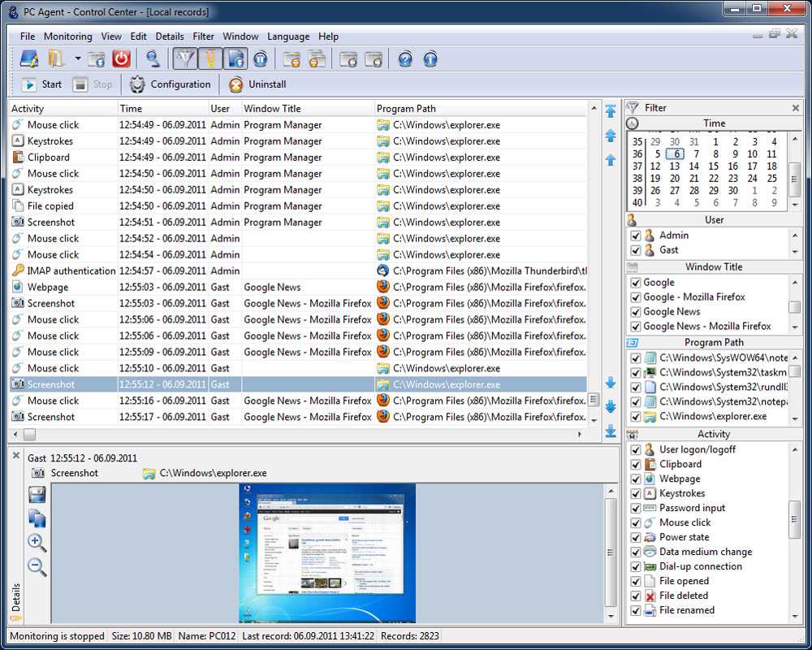Click the single window orange minus icon
Image resolution: width=812 pixels, height=650 pixels.
[x=292, y=59]
